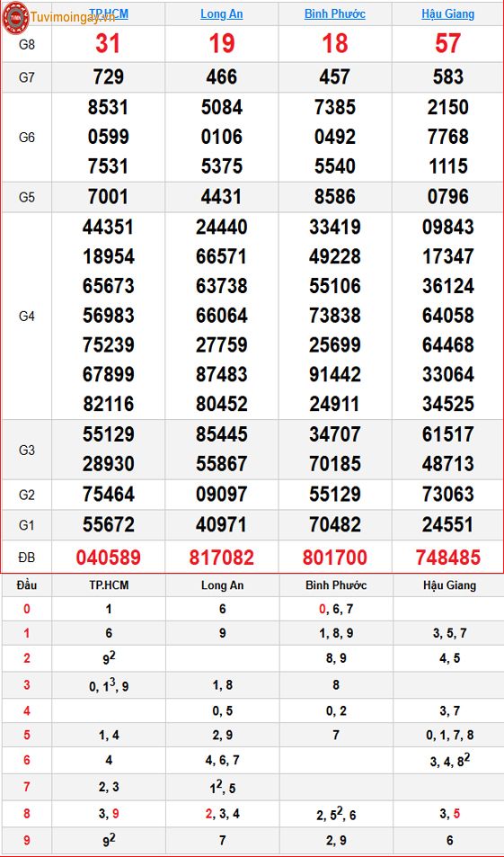Click Hậu Giang header in Đầu table

pyautogui.click(x=449, y=586)
